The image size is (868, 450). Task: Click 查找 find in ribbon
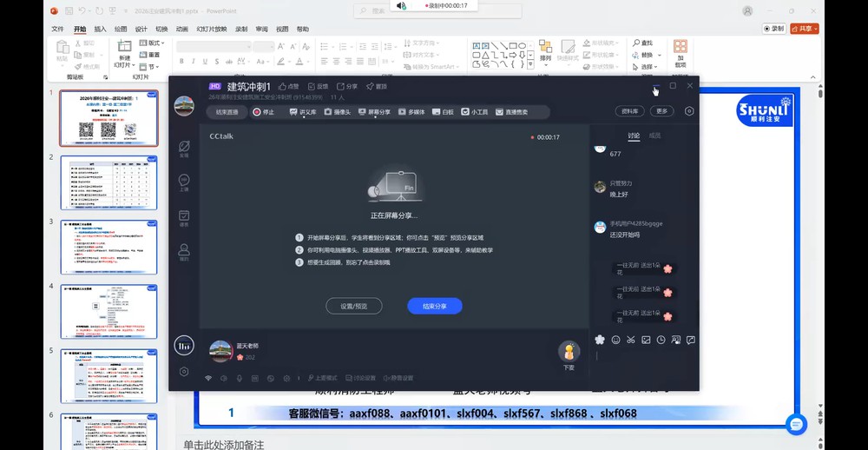[x=642, y=43]
